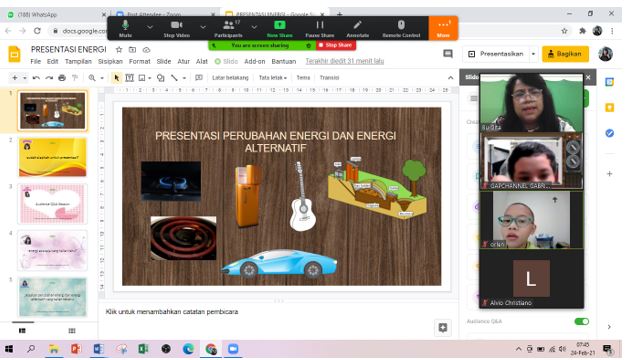Screen dimensions: 626x360
Task: Open the Terakhir diedit 31 menit lalu link
Action: click(x=345, y=61)
